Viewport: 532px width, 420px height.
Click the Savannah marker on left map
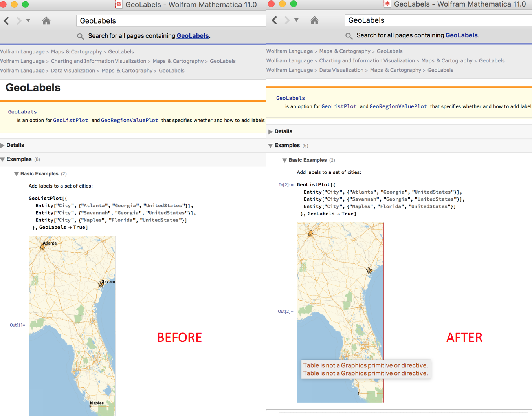tap(101, 284)
